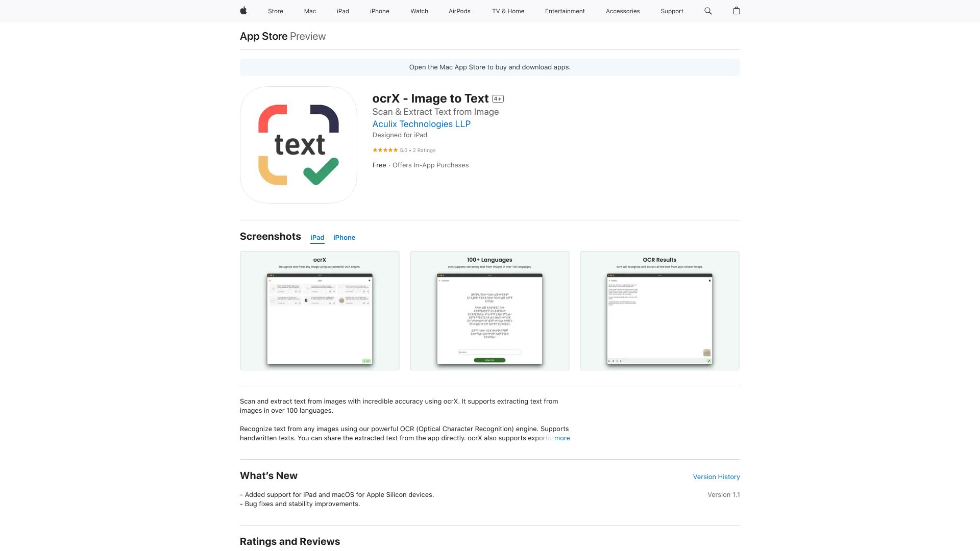Click the third iPad screenshot thumbnail
The width and height of the screenshot is (980, 551).
659,310
